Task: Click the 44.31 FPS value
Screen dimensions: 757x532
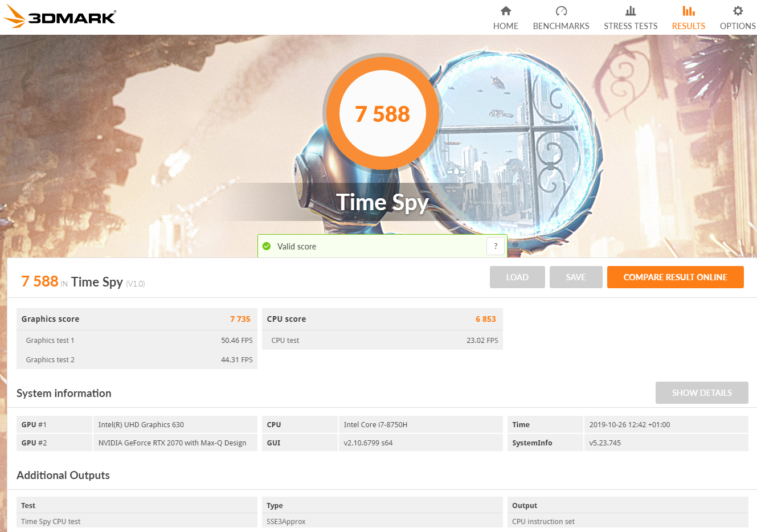Action: (237, 360)
